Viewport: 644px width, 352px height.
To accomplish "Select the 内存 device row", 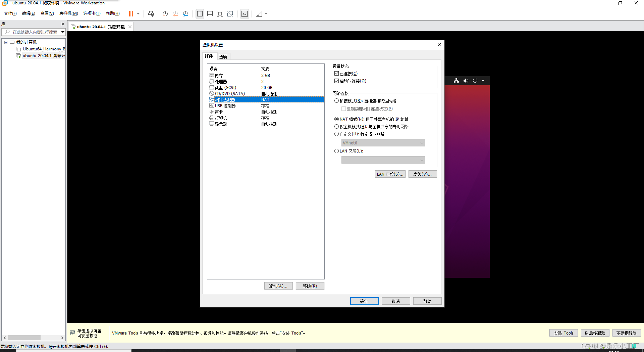I will click(x=266, y=76).
